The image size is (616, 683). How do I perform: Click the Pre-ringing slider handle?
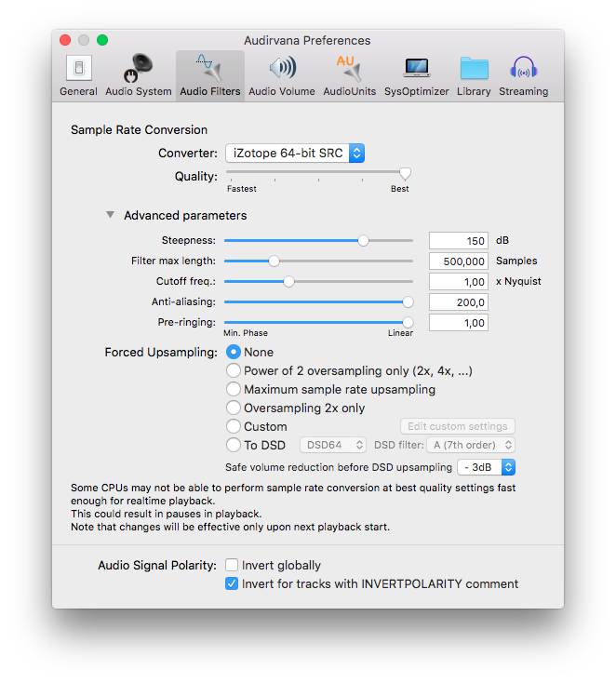(408, 322)
